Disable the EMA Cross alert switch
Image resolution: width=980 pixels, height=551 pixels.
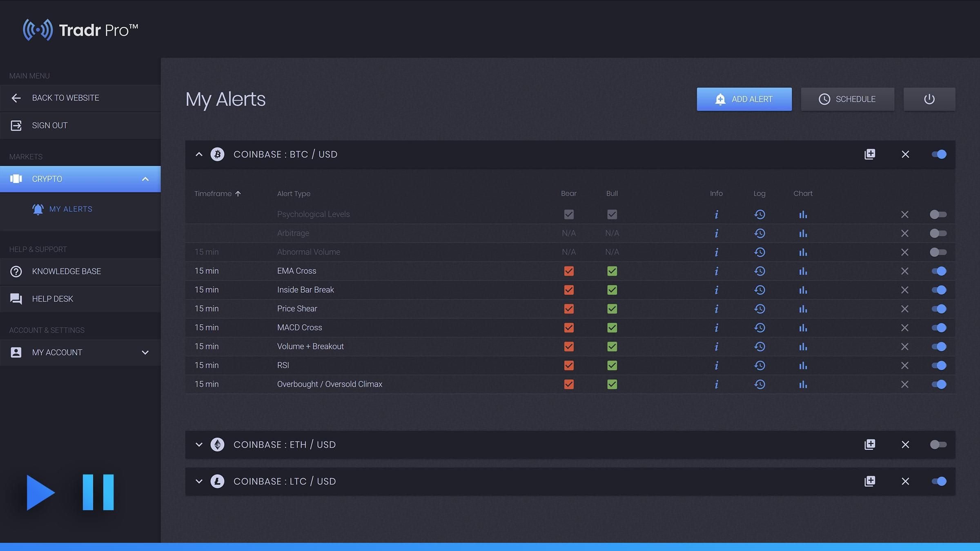[939, 271]
